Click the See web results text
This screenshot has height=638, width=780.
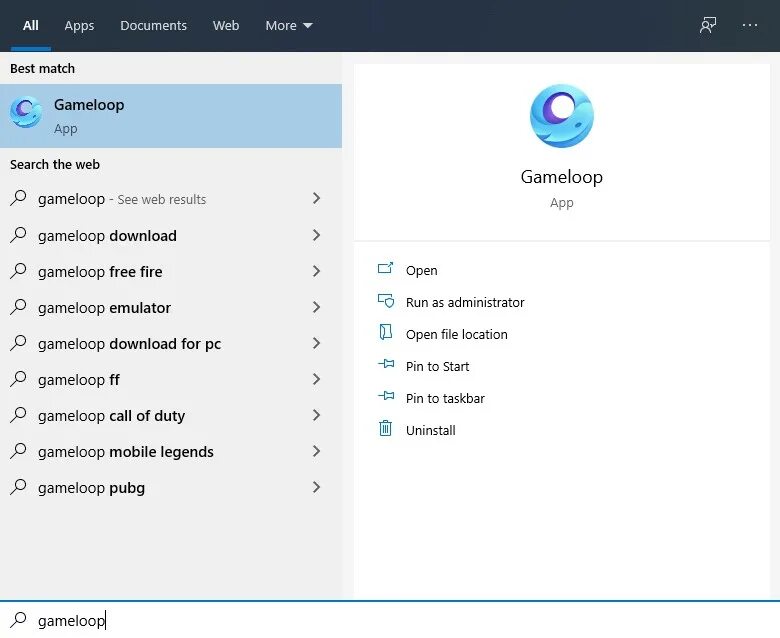point(162,199)
